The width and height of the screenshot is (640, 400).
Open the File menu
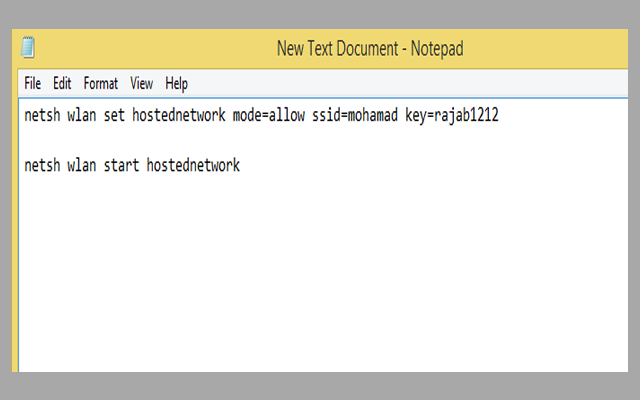click(x=32, y=83)
